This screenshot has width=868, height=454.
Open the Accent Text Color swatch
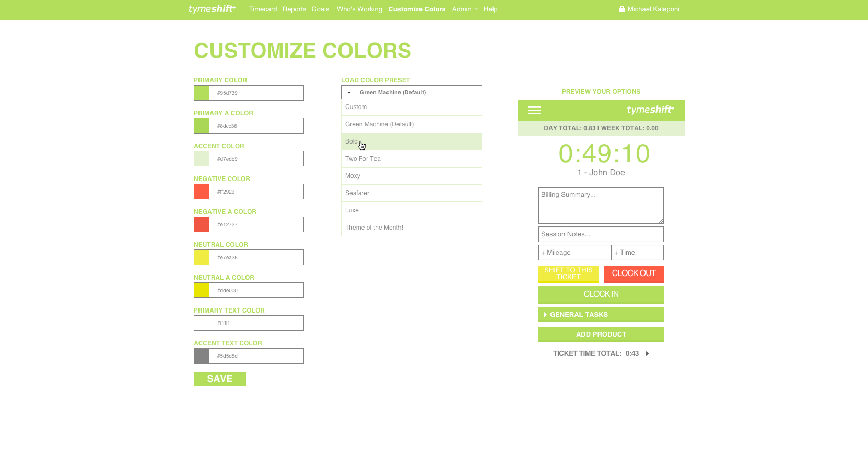(x=202, y=356)
